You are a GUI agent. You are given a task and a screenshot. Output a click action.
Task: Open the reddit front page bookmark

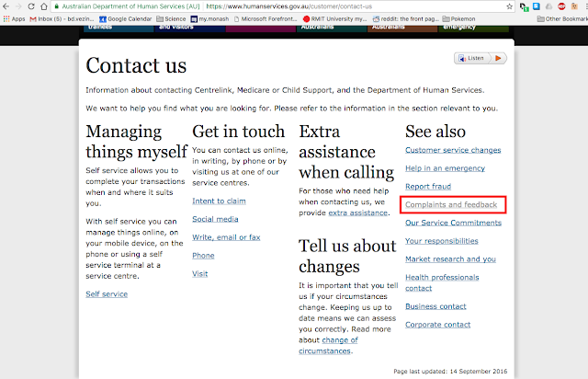coord(405,18)
